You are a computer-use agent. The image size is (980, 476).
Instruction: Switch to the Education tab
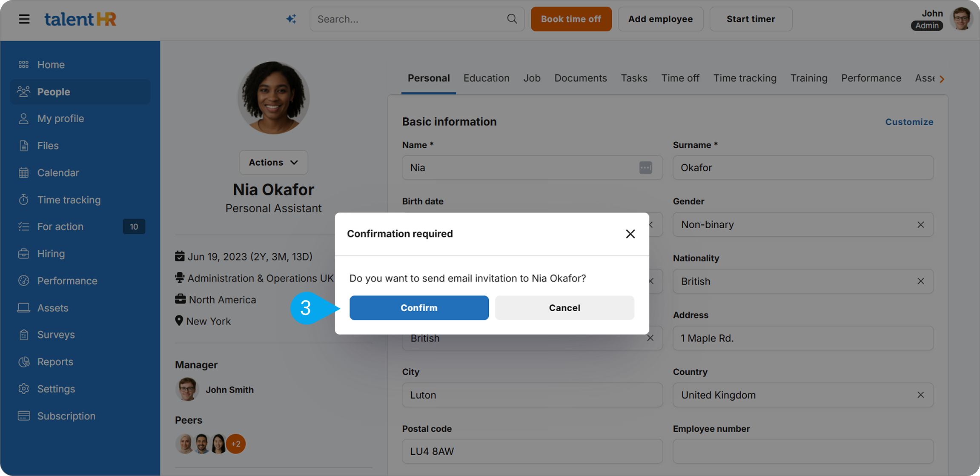coord(486,78)
